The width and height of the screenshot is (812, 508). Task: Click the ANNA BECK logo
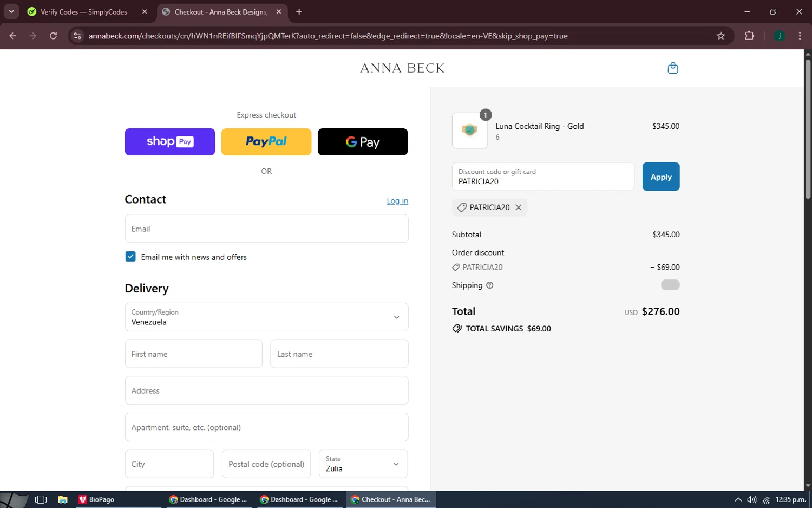click(402, 68)
